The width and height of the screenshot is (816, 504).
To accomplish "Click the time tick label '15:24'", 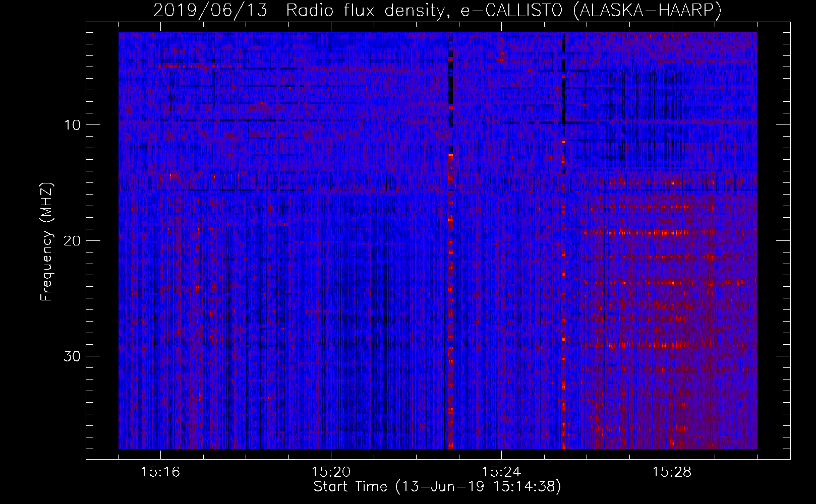I will [501, 472].
